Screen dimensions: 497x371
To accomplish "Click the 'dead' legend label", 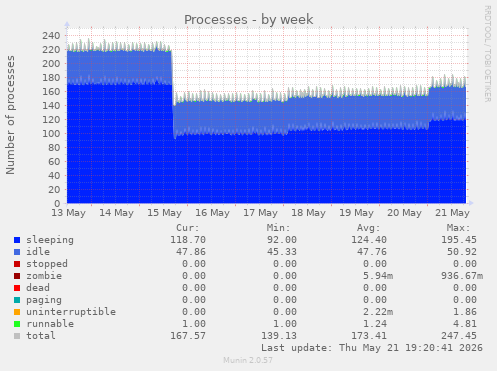I will tap(38, 288).
